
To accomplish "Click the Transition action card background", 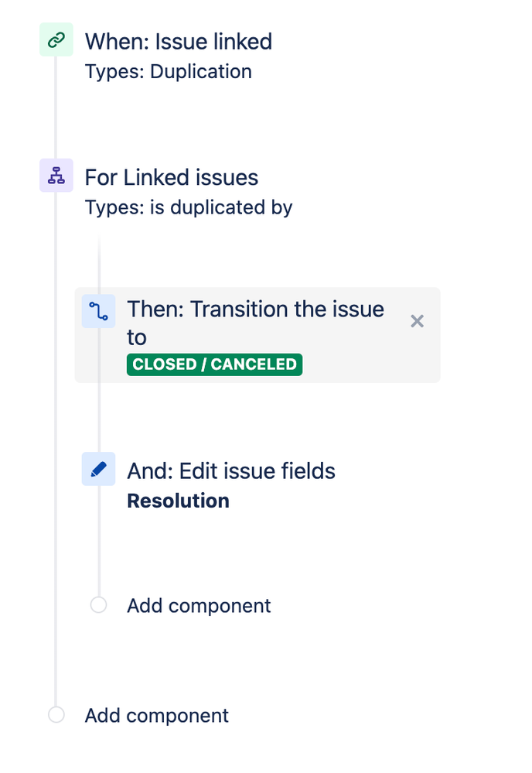I will click(257, 335).
